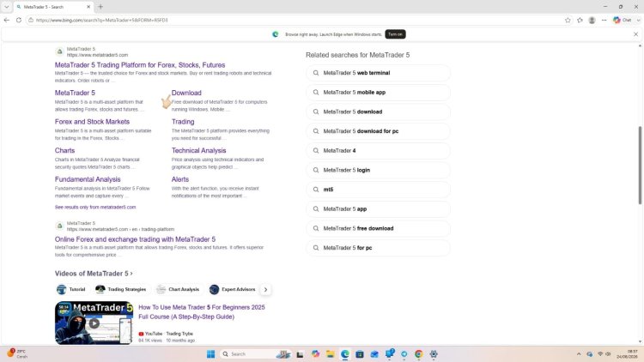Open the Alerts sublink
Image resolution: width=644 pixels, height=362 pixels.
point(180,179)
